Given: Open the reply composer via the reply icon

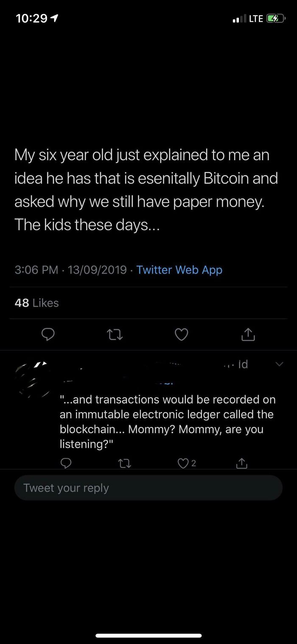Looking at the screenshot, I should point(48,335).
